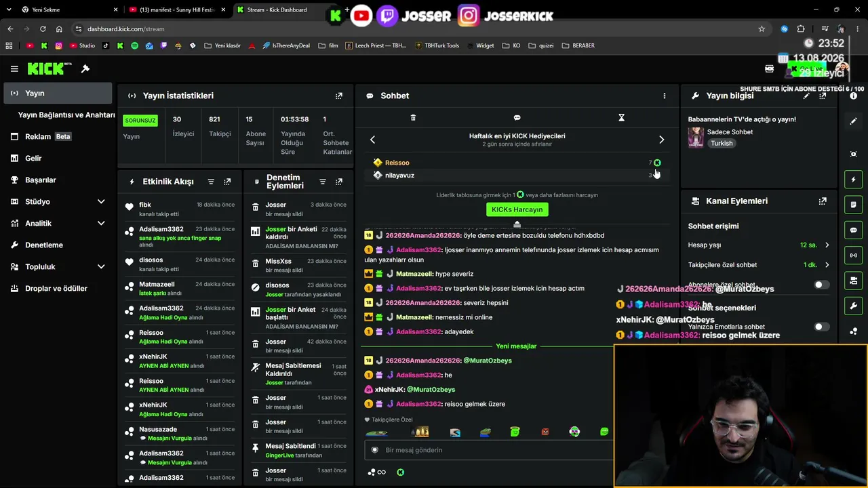Open the Başarılar page in sidebar

58,180
